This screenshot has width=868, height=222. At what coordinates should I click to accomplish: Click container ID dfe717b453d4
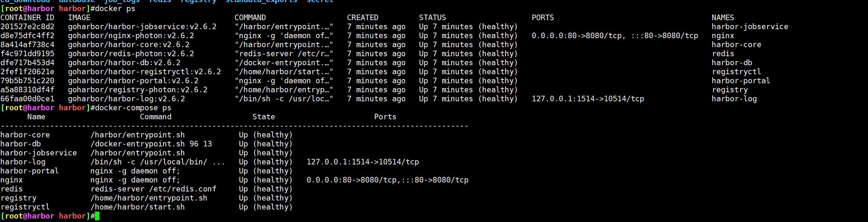pyautogui.click(x=27, y=63)
